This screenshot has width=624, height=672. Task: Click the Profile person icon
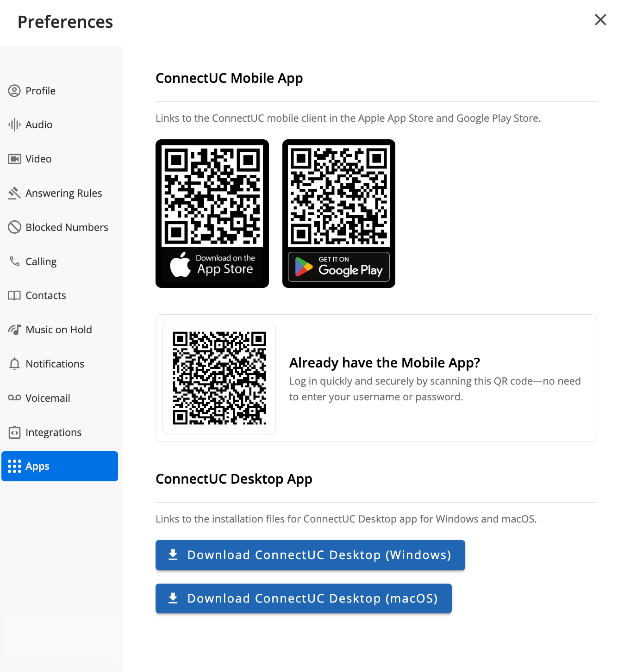14,91
